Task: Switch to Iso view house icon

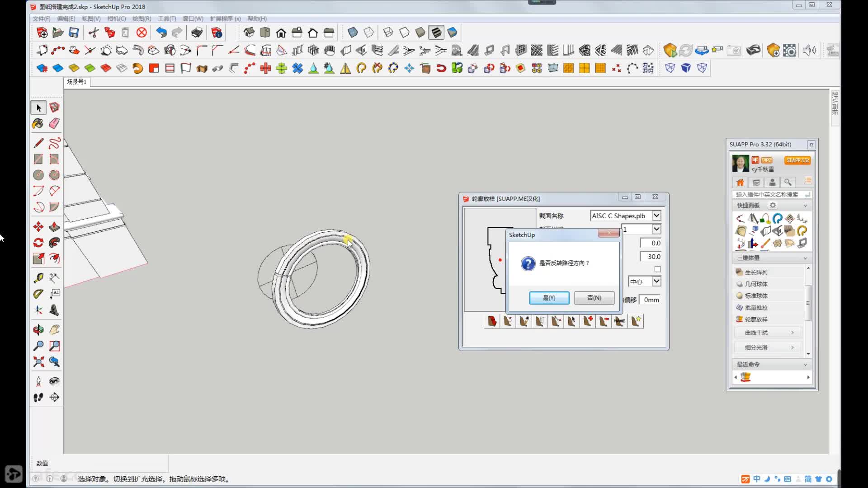Action: click(249, 33)
